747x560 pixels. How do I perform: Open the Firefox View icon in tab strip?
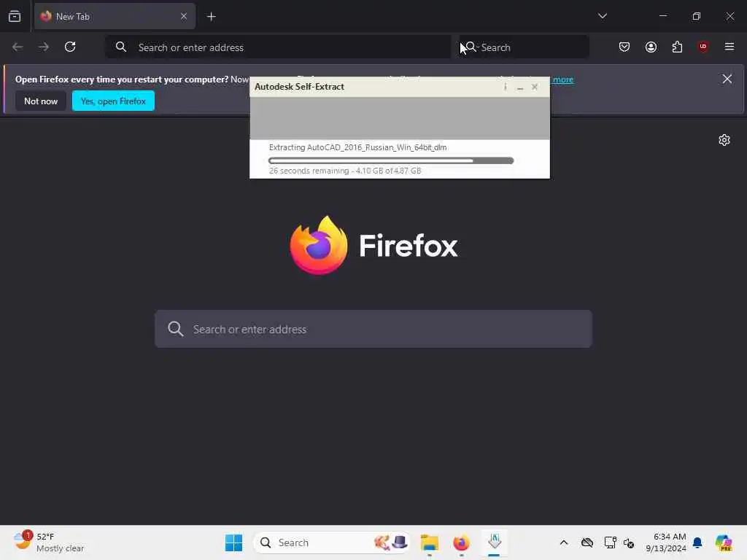point(15,17)
